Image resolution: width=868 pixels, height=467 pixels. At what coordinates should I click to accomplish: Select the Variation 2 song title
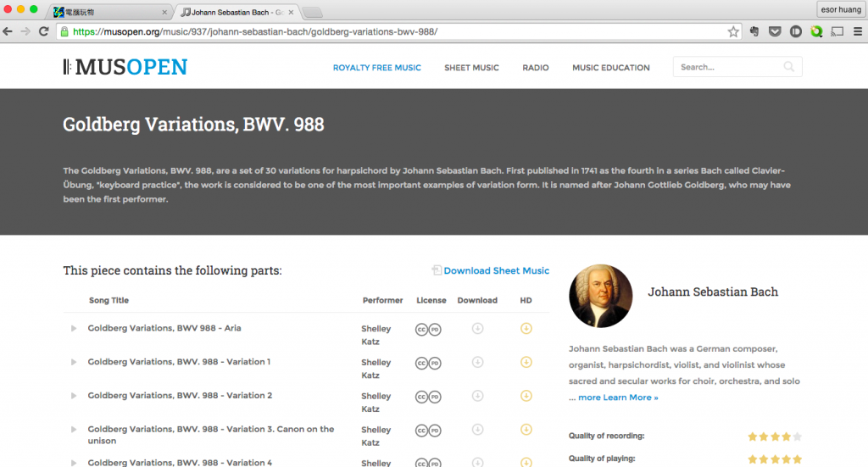tap(180, 396)
